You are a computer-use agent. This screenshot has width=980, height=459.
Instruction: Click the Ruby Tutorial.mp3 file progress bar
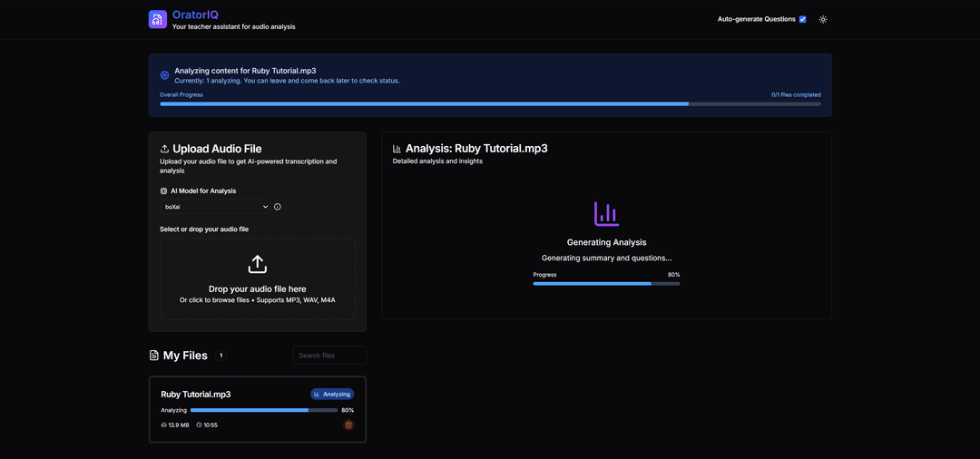tap(263, 410)
